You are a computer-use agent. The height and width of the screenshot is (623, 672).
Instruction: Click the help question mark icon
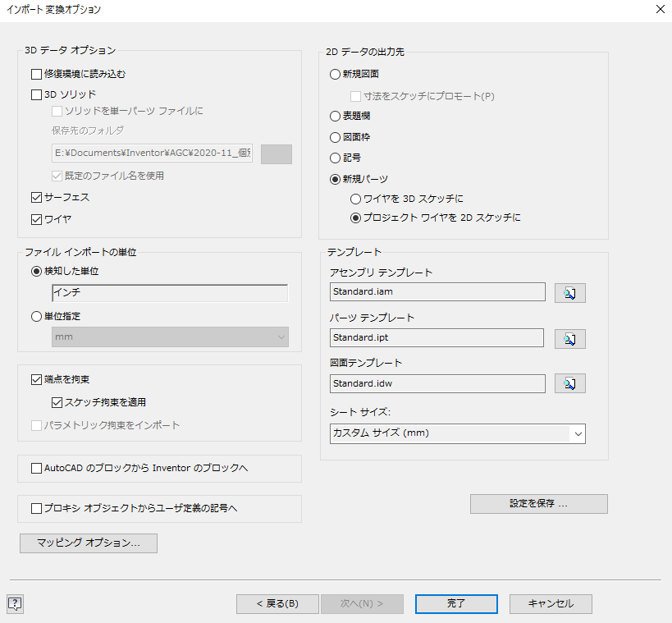pos(15,603)
